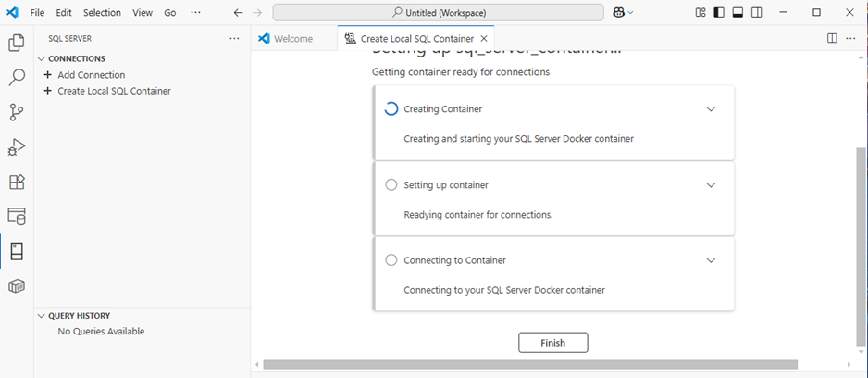This screenshot has width=868, height=378.
Task: Open the Selection menu
Action: pos(102,13)
